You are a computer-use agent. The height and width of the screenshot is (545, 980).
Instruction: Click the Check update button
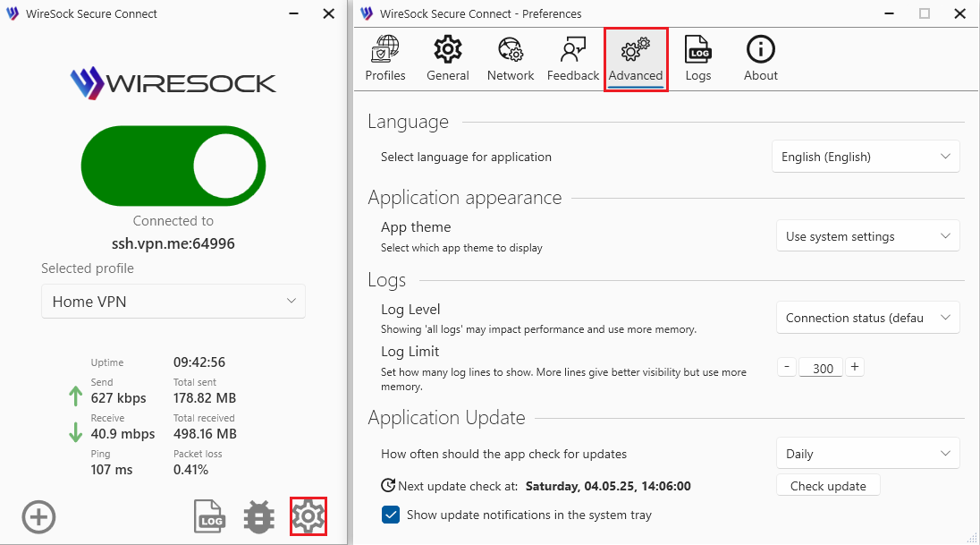(828, 486)
